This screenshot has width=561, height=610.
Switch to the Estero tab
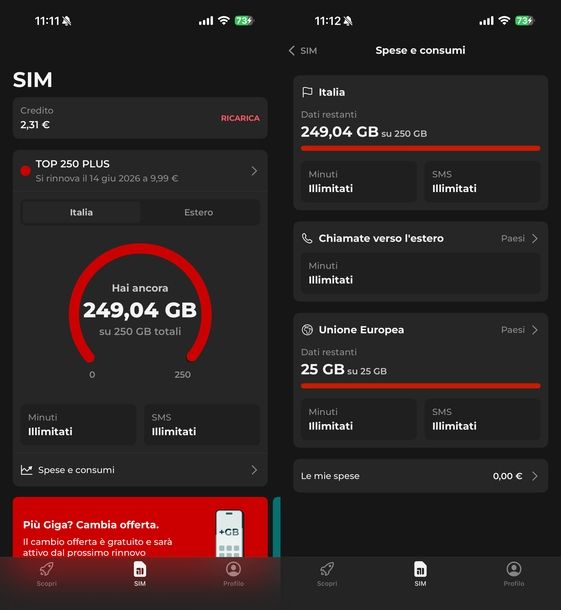199,212
